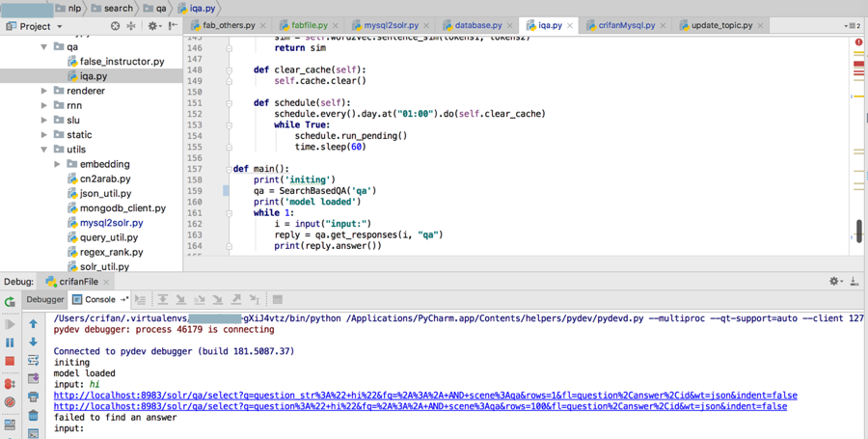The width and height of the screenshot is (868, 439).
Task: Switch to fab_others.py editor tab
Action: tap(228, 25)
